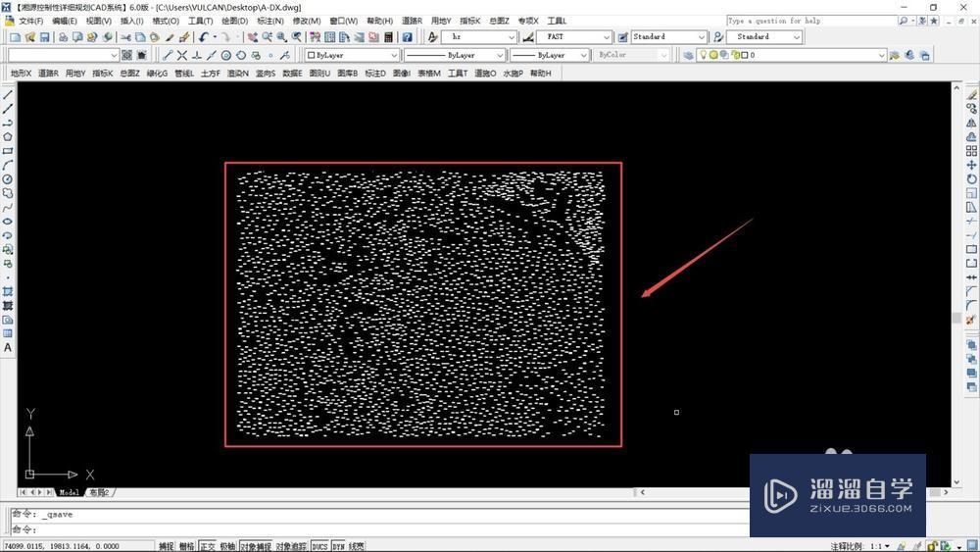Viewport: 980px width, 552px height.
Task: Click the New drawing icon
Action: (x=15, y=37)
